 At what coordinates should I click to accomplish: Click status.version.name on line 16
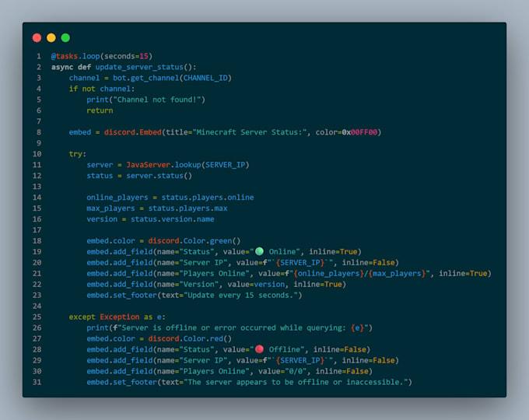click(172, 219)
